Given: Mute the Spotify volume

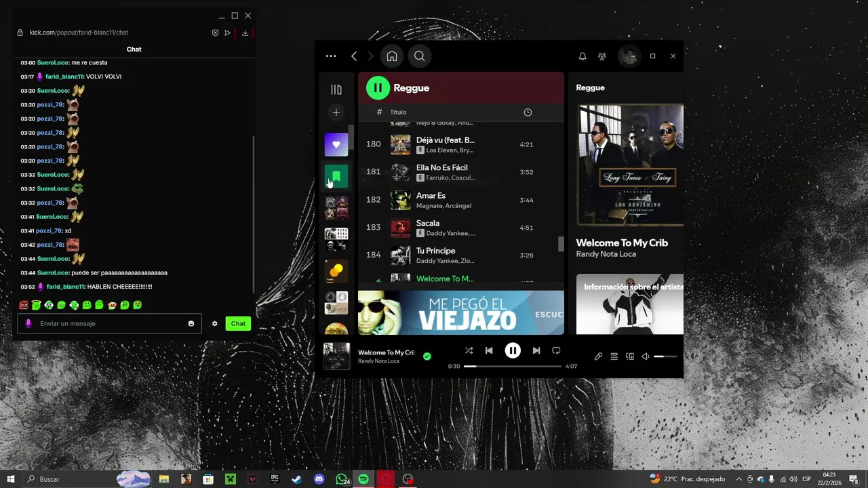Looking at the screenshot, I should tap(646, 357).
